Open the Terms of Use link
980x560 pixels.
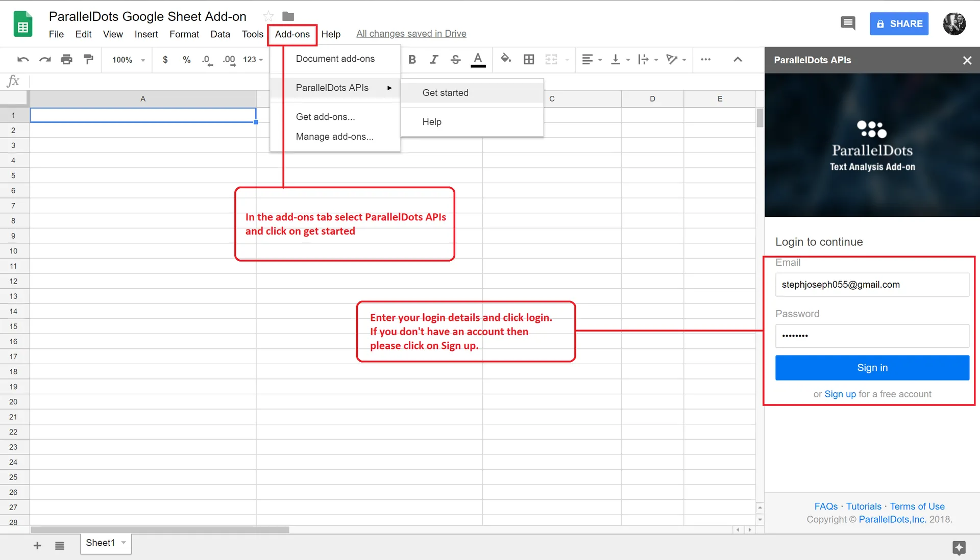tap(917, 506)
